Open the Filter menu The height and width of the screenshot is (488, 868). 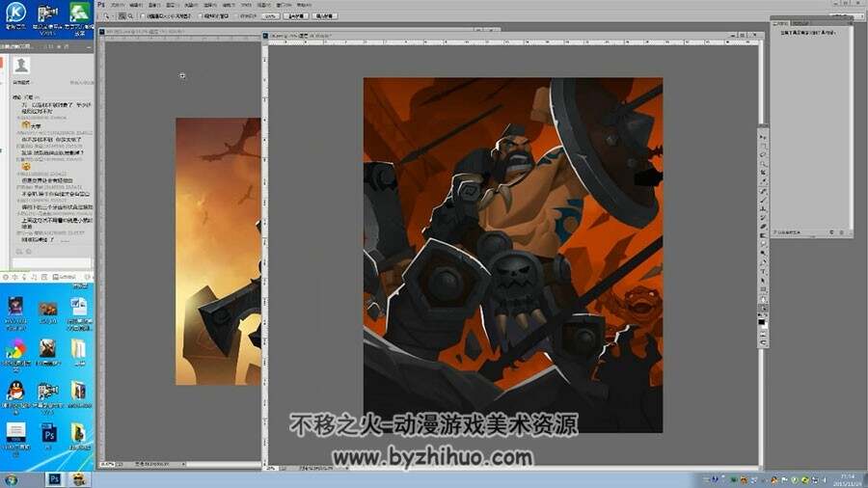227,5
